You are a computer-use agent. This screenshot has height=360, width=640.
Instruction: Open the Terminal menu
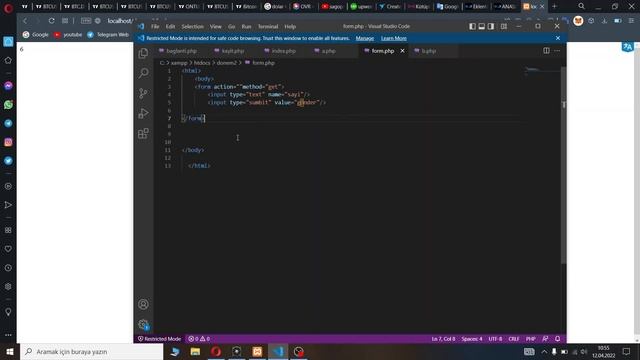[x=268, y=27]
